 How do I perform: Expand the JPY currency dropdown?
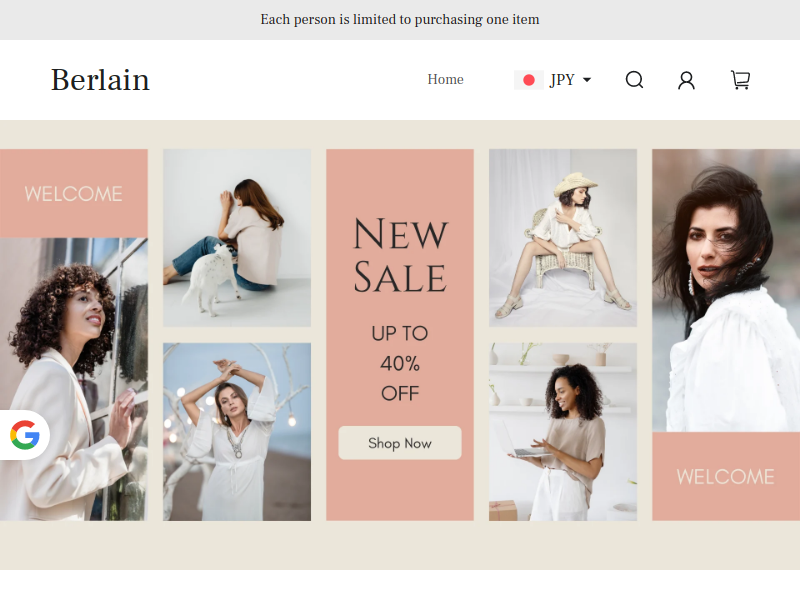click(x=570, y=80)
